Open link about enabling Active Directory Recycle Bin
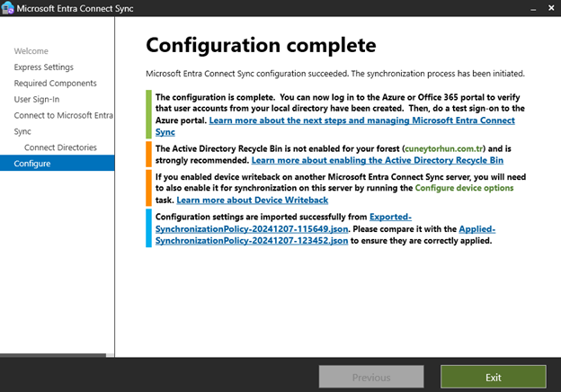The height and width of the screenshot is (392, 561). click(377, 160)
